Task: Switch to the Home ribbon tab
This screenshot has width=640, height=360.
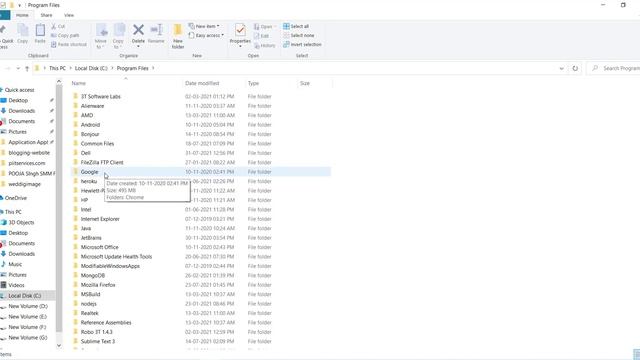Action: [22, 15]
